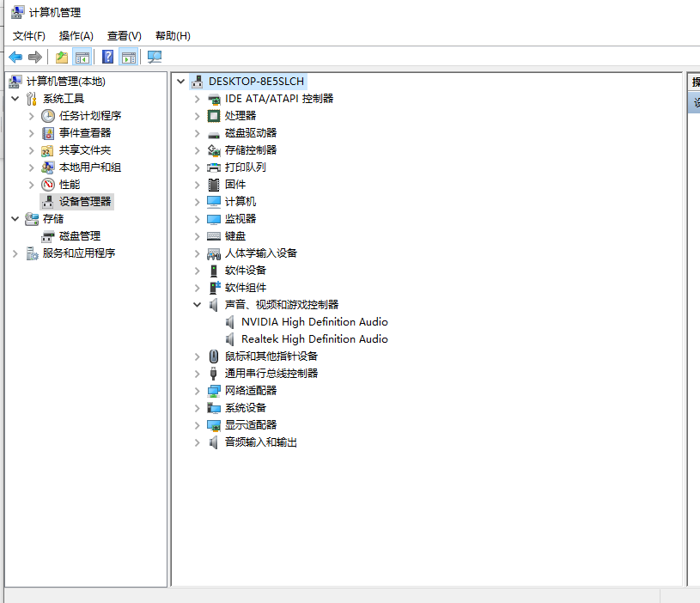Select 计算机管理(本地) root item
Viewport: 700px width, 603px height.
65,82
